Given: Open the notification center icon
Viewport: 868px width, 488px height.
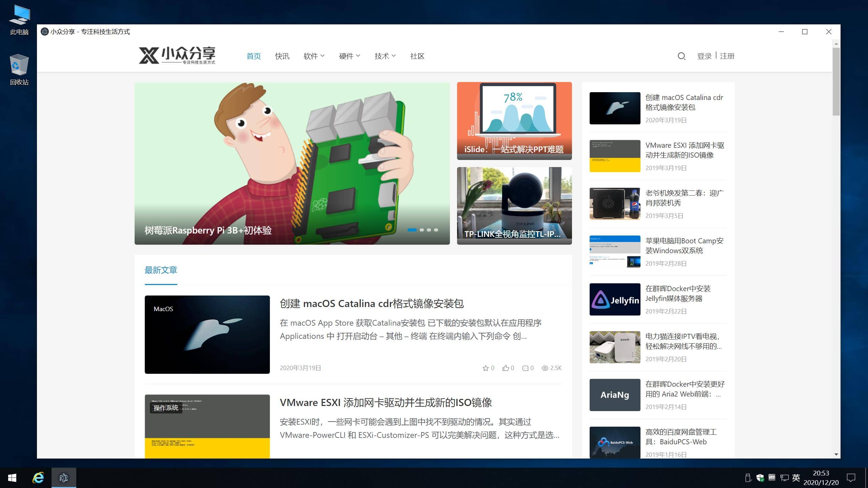Looking at the screenshot, I should pyautogui.click(x=851, y=478).
